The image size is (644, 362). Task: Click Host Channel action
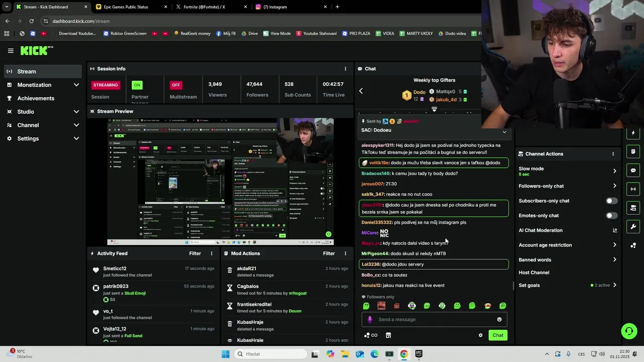(x=534, y=273)
